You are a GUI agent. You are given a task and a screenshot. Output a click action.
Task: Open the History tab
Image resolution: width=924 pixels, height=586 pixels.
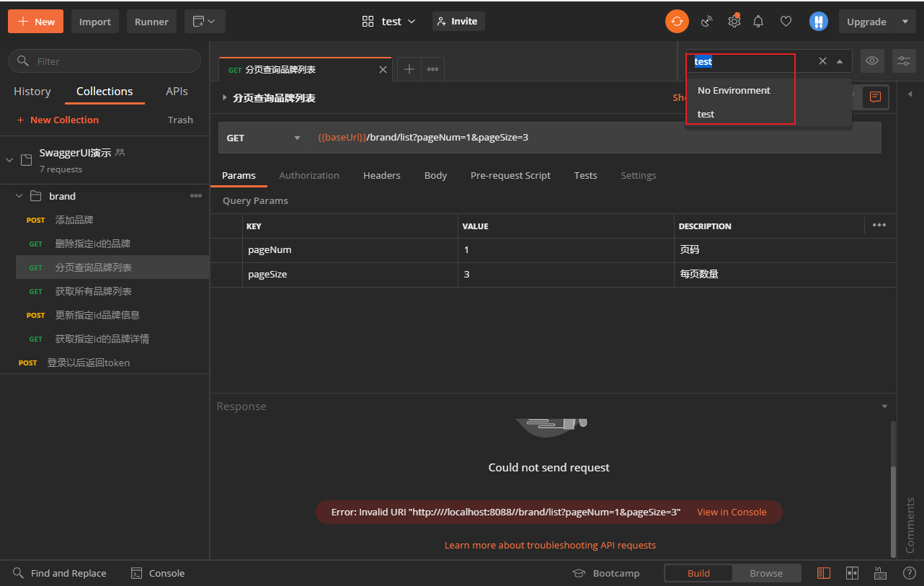(32, 92)
